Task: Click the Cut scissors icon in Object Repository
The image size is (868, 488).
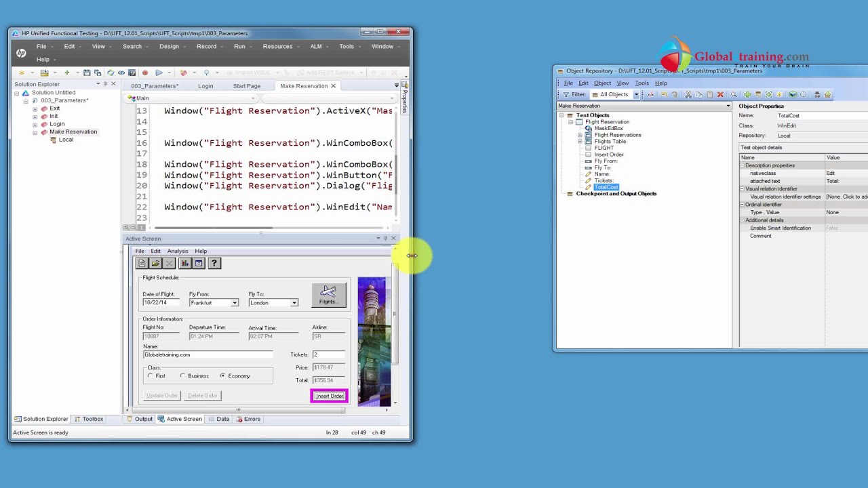Action: (x=688, y=94)
